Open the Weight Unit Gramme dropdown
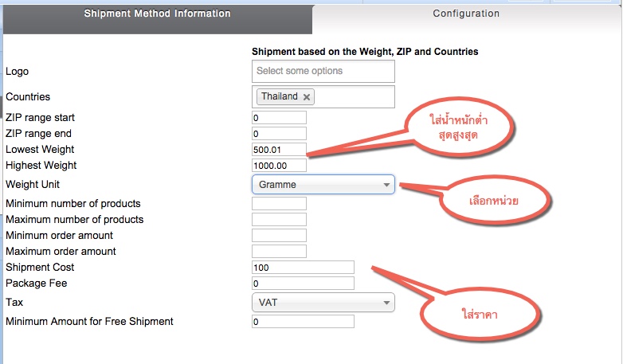Viewport: 623px width, 364px height. (x=323, y=184)
